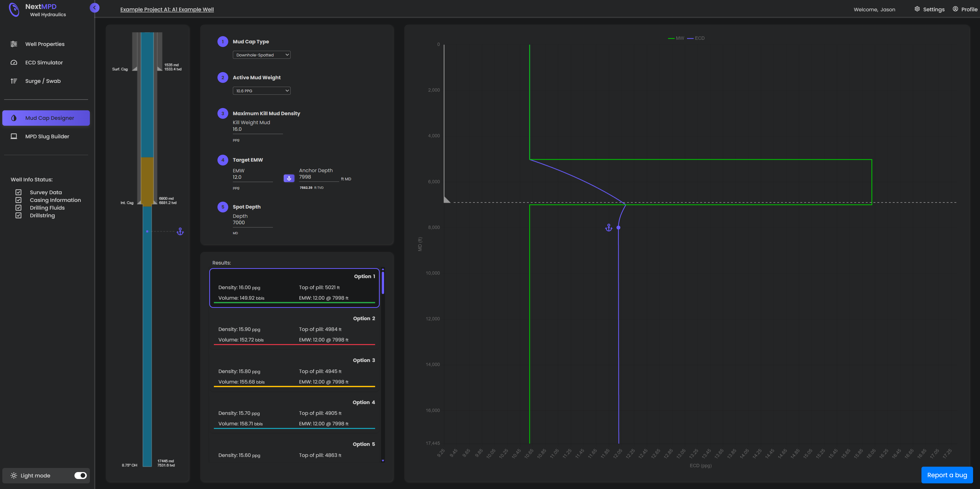Click the NextMPD logo icon
Image resolution: width=980 pixels, height=489 pixels.
pyautogui.click(x=14, y=10)
